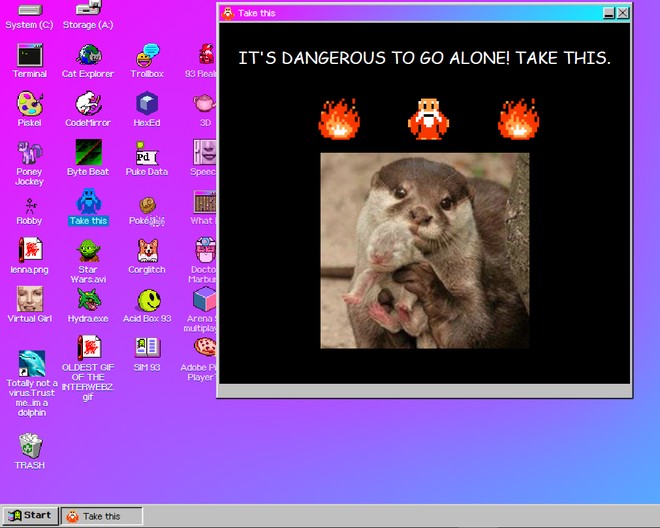Click the Start button
The height and width of the screenshot is (528, 660).
click(28, 516)
